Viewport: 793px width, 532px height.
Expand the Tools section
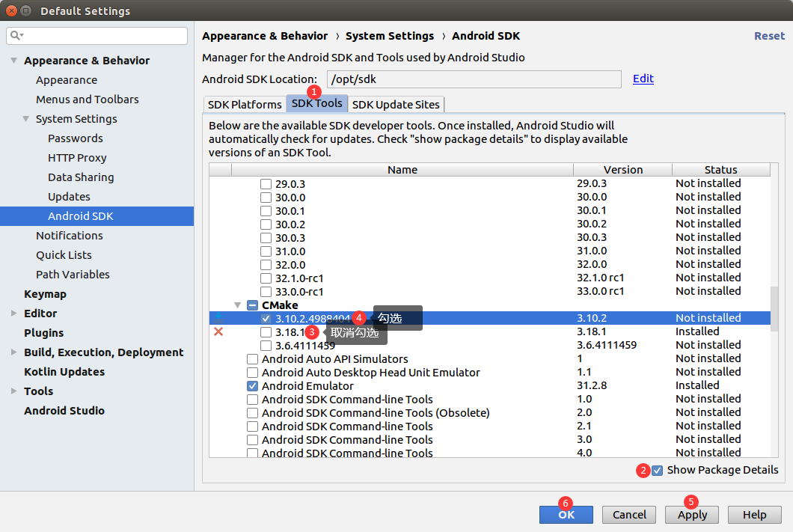(x=13, y=391)
